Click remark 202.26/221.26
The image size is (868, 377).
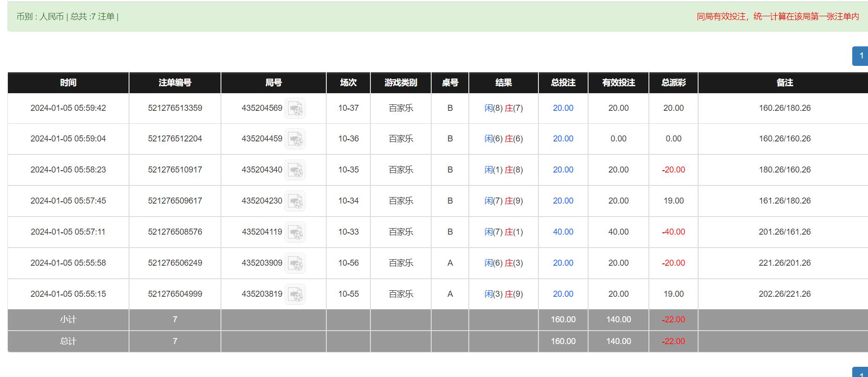click(x=784, y=294)
